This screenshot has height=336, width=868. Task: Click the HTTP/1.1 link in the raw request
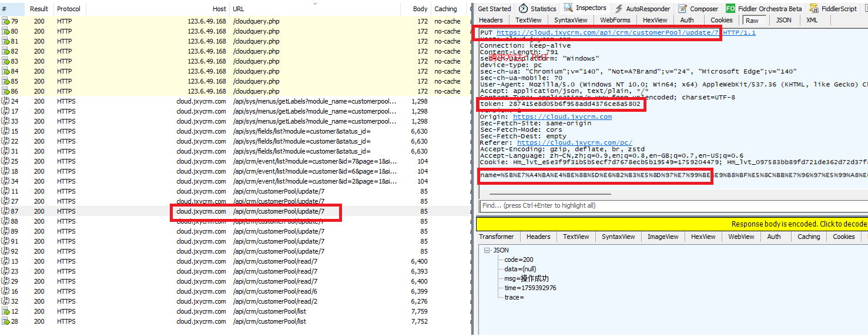739,33
